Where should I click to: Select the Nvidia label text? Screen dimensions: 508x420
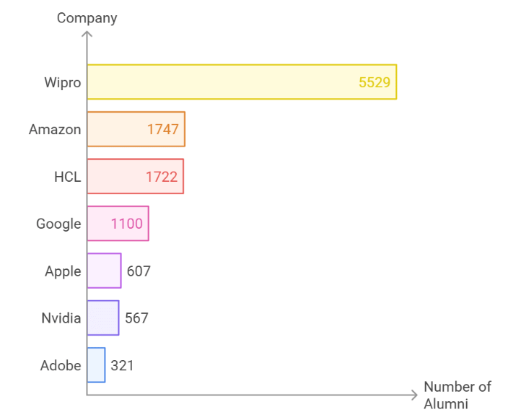61,318
